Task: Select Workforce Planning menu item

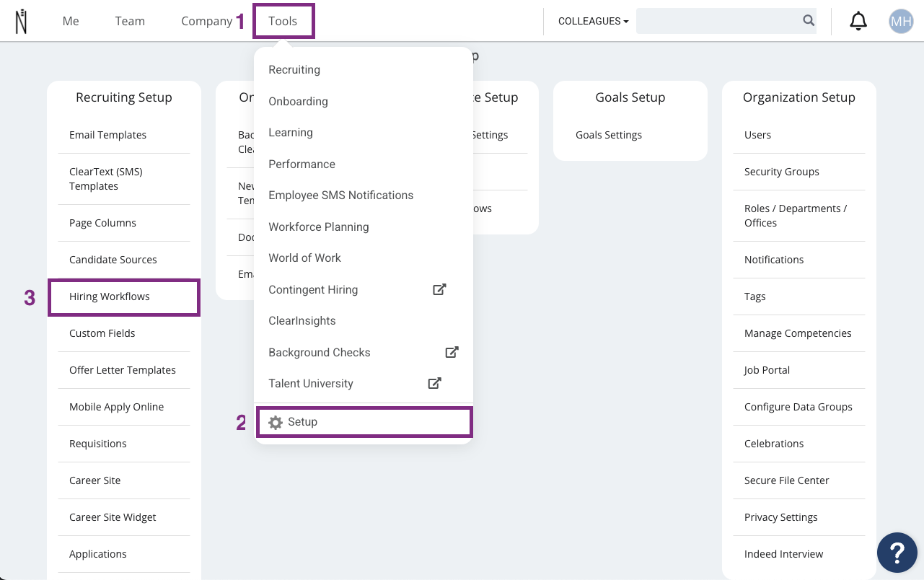Action: 319,227
